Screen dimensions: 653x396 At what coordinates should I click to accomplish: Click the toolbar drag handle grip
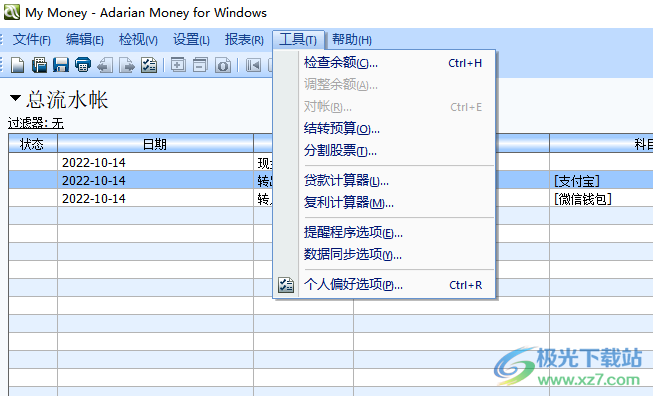(x=2, y=65)
